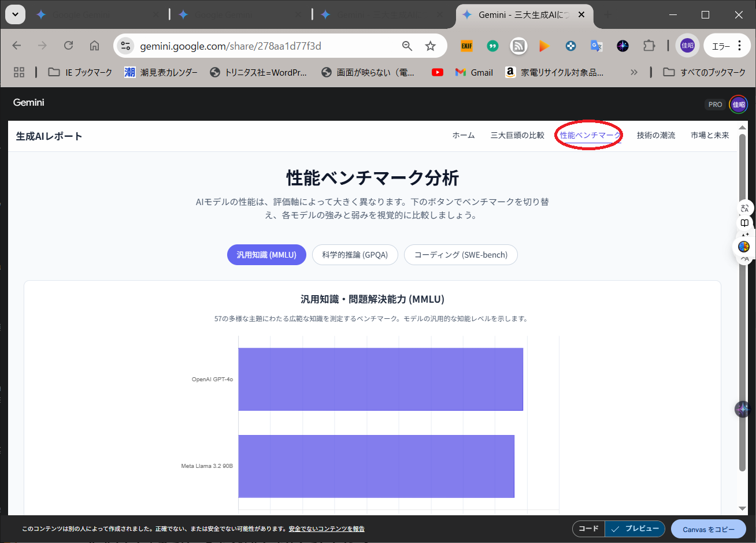Click the vertical page scrollbar thumb

(743, 302)
